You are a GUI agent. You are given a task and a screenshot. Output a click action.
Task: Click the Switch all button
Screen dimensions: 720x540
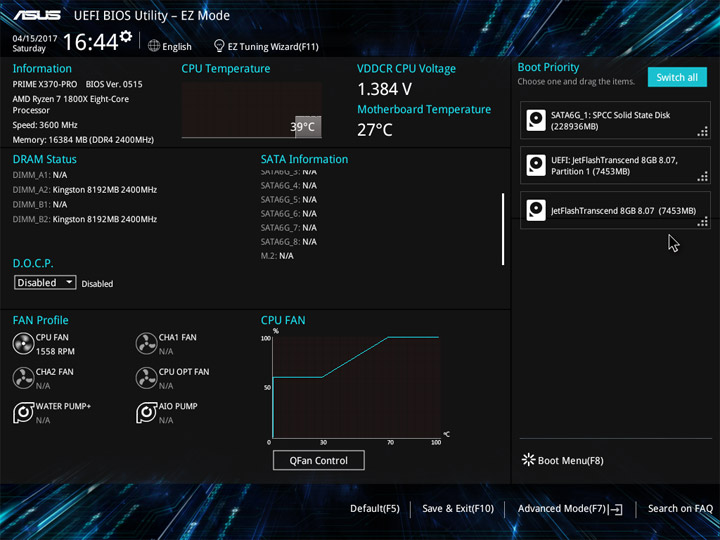tap(677, 77)
